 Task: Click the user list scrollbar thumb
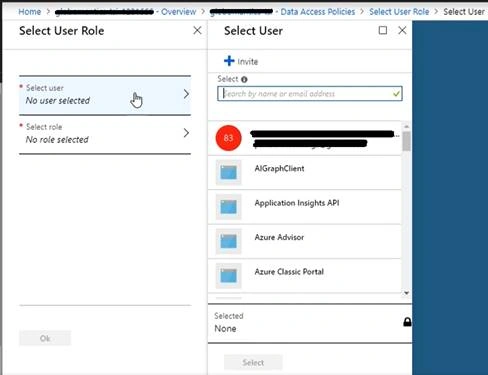(x=406, y=141)
